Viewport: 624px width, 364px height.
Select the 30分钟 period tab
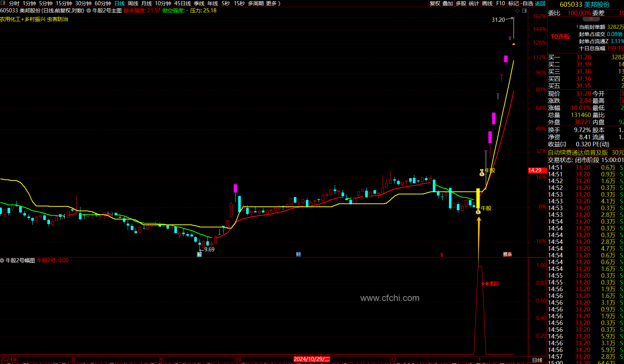tap(83, 3)
